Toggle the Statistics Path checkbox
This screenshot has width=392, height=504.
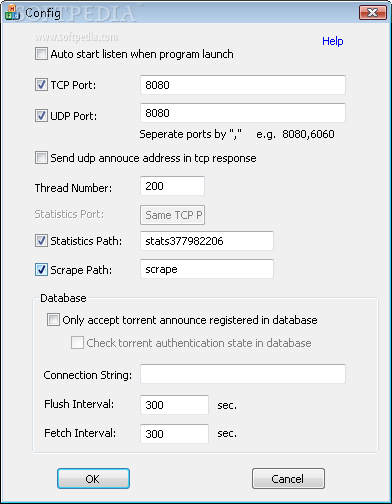[x=41, y=241]
